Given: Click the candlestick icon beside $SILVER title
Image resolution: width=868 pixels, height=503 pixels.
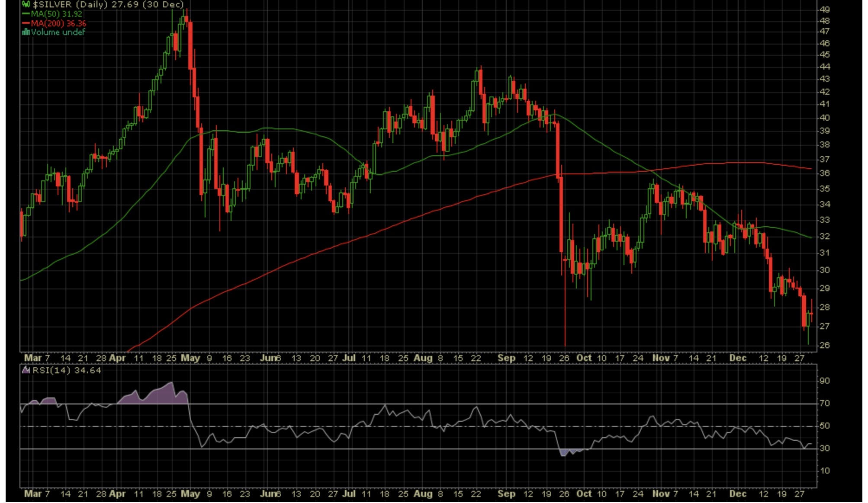Looking at the screenshot, I should (x=26, y=4).
